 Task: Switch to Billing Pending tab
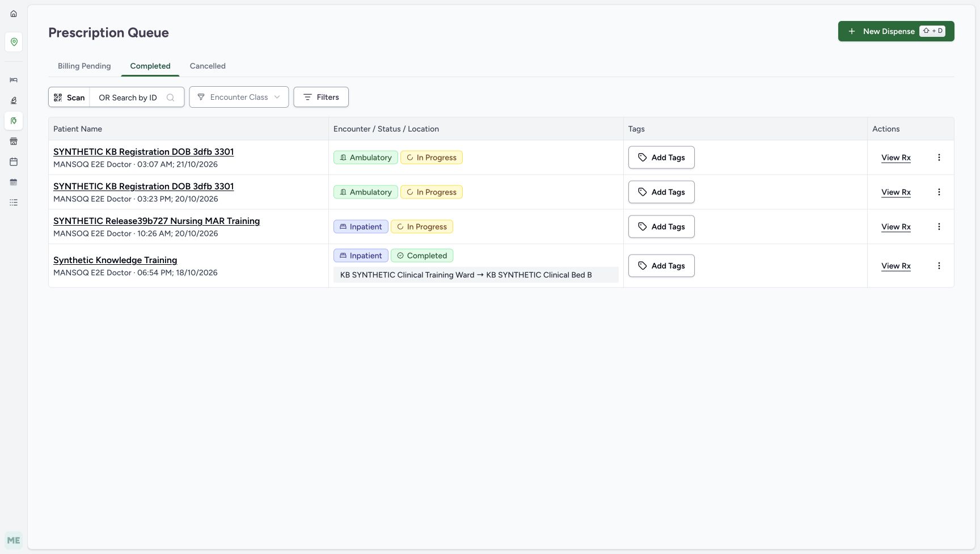85,66
